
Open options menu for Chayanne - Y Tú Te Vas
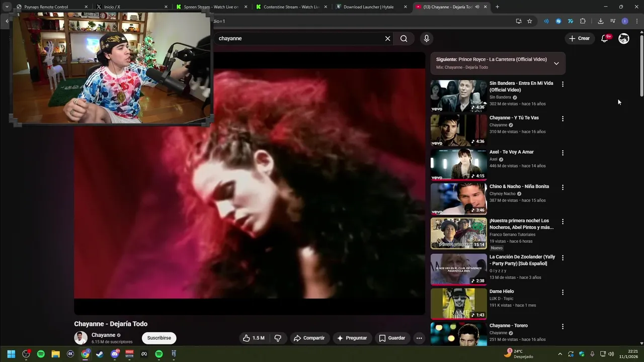tap(562, 119)
